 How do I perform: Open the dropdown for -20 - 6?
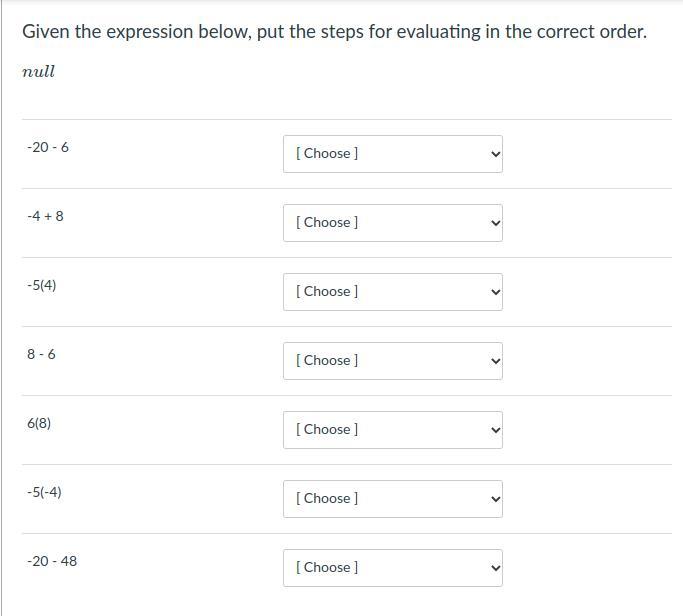pyautogui.click(x=392, y=154)
